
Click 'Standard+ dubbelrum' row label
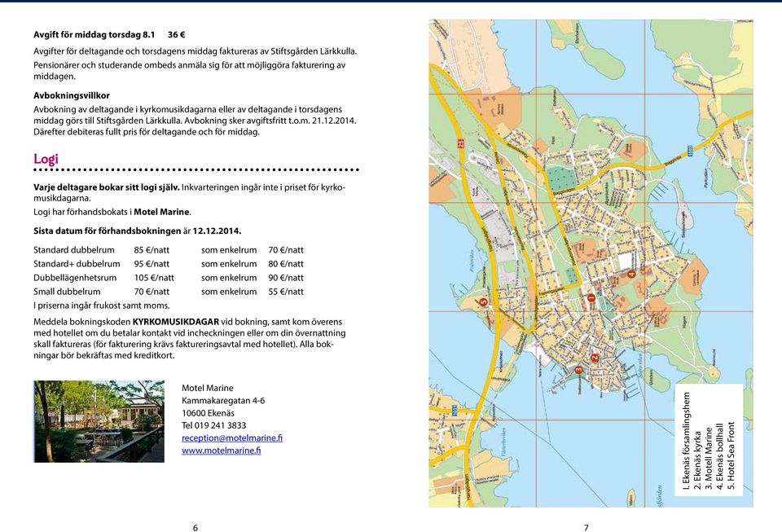click(77, 264)
